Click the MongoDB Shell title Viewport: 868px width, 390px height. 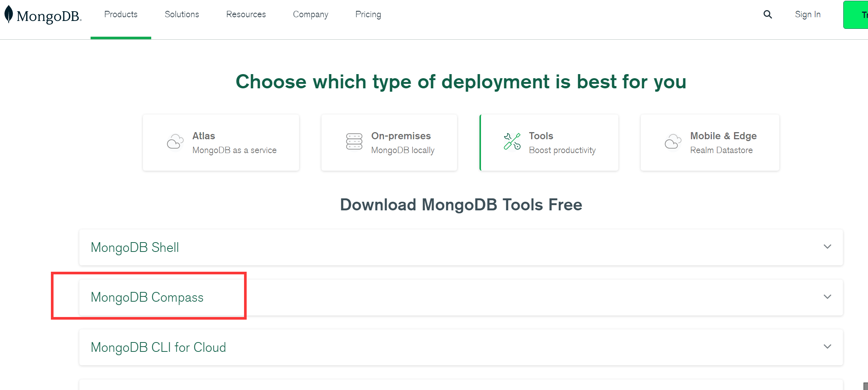135,247
